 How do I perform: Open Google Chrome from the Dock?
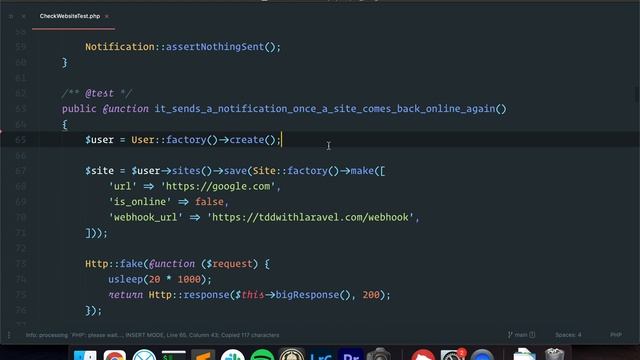(x=115, y=355)
